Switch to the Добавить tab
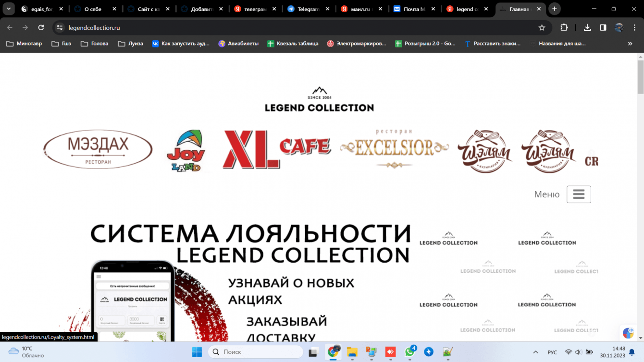644x362 pixels. pyautogui.click(x=202, y=9)
